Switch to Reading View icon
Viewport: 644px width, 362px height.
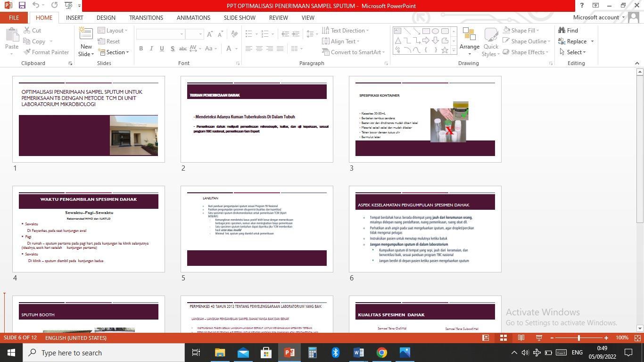(521, 338)
